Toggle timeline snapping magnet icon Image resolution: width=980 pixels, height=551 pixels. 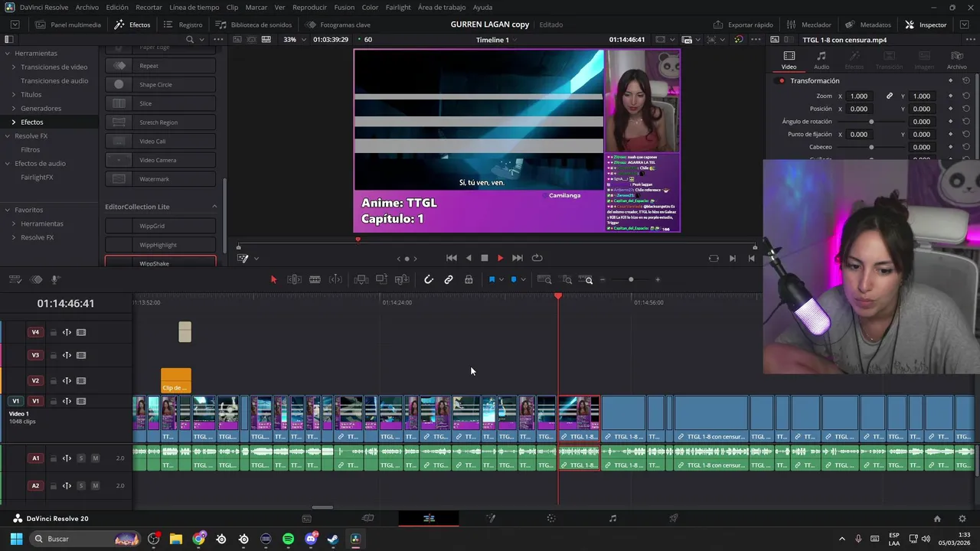[429, 279]
